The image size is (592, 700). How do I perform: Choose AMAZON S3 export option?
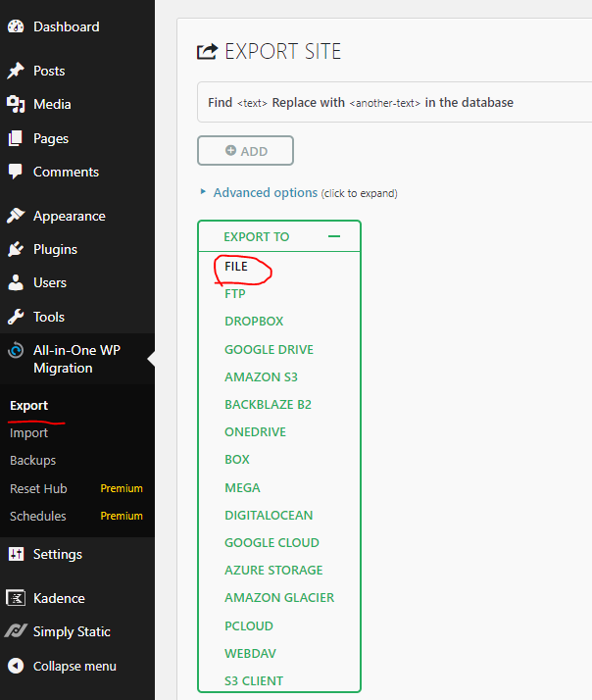[x=261, y=376]
